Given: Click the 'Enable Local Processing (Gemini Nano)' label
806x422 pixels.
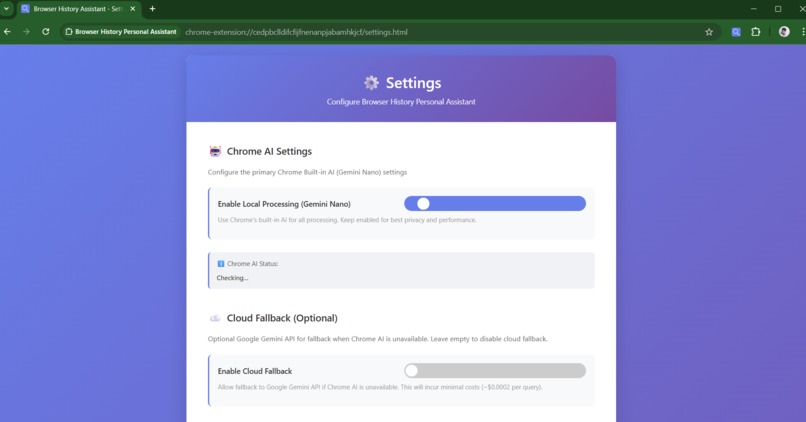Looking at the screenshot, I should (x=284, y=204).
